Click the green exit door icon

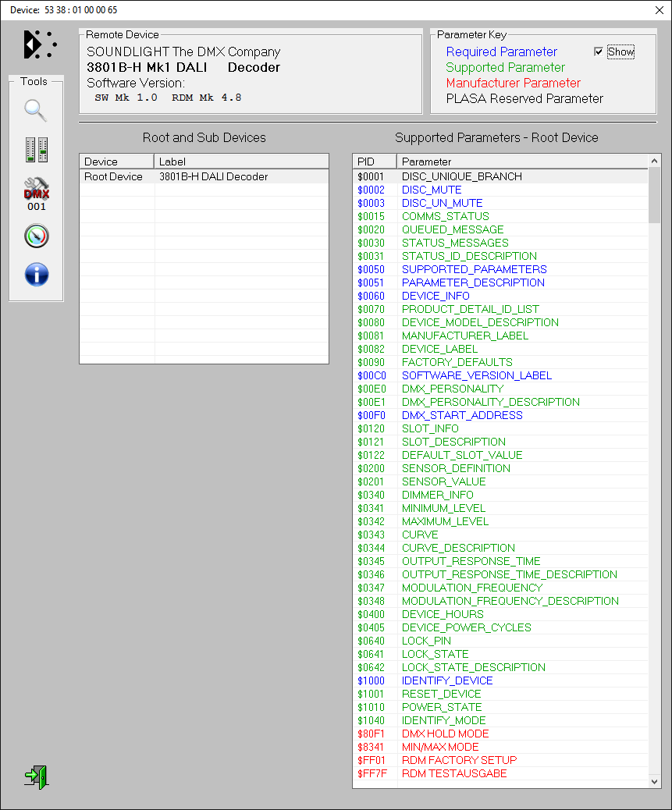point(36,776)
